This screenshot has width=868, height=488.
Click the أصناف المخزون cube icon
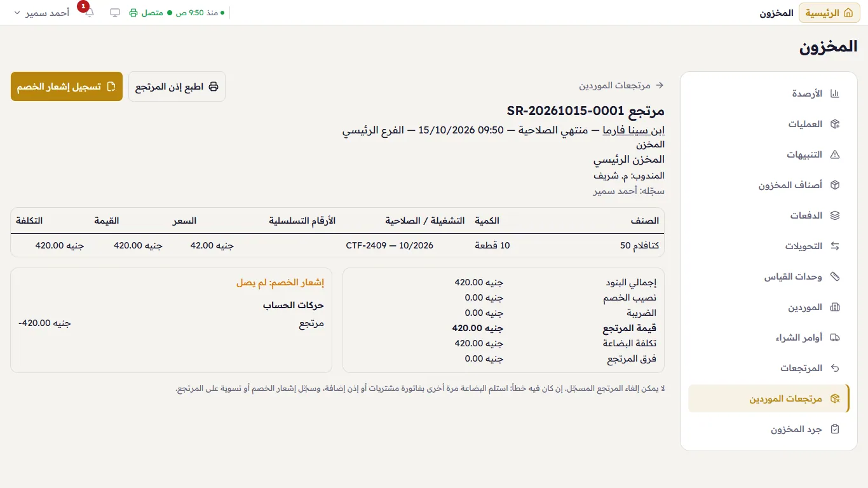tap(835, 185)
